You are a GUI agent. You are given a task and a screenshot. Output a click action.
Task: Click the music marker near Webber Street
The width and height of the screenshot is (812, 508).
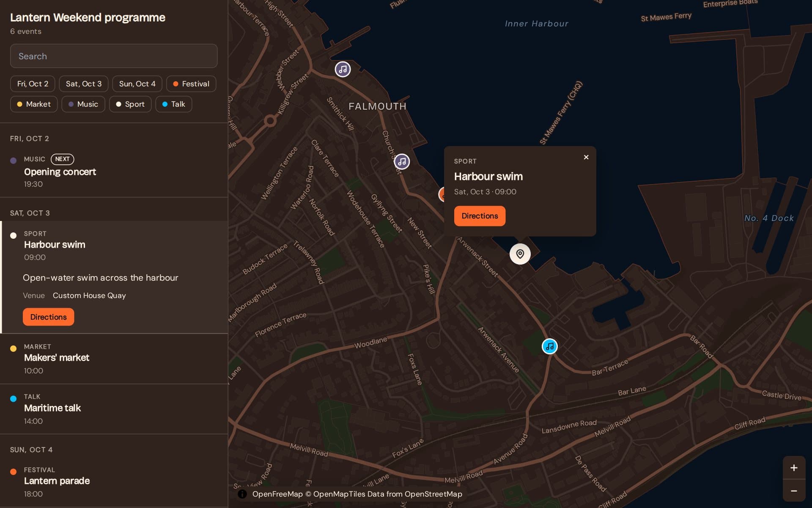tap(343, 69)
